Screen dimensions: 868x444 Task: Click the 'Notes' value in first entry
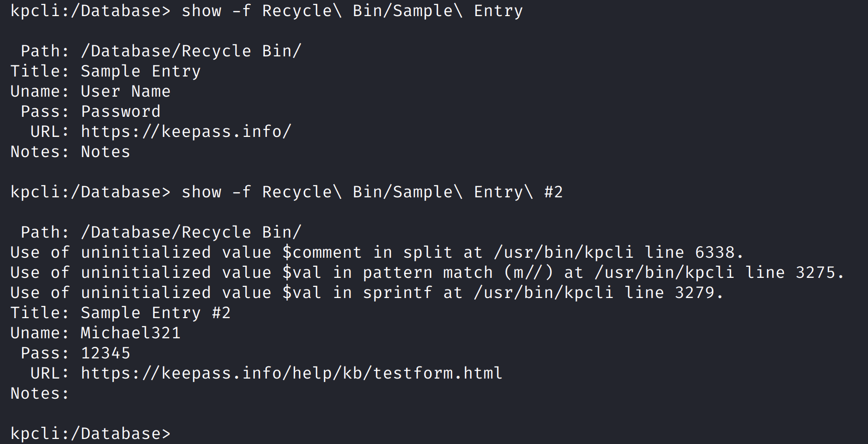pos(105,152)
